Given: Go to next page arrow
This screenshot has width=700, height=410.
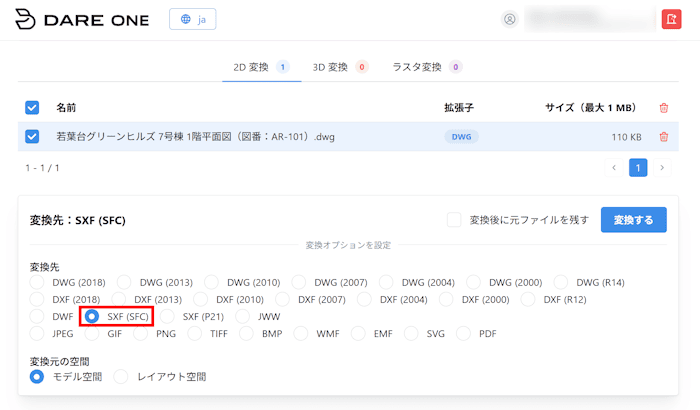Looking at the screenshot, I should pyautogui.click(x=662, y=168).
